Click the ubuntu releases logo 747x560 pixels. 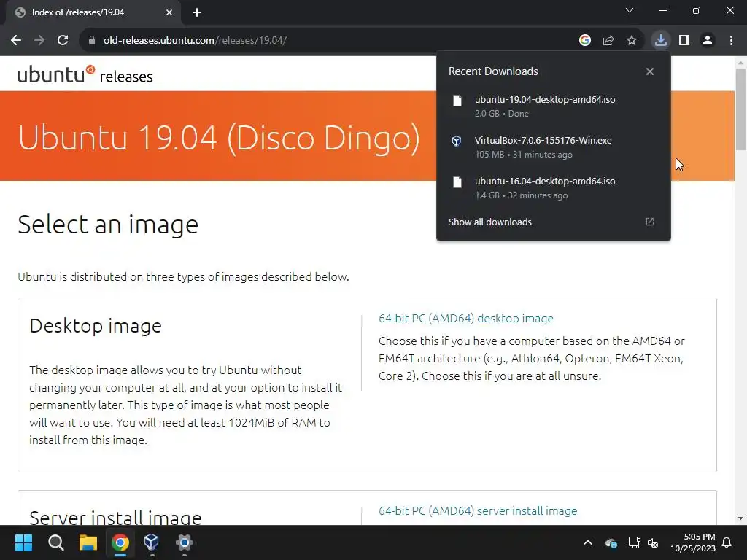click(85, 75)
